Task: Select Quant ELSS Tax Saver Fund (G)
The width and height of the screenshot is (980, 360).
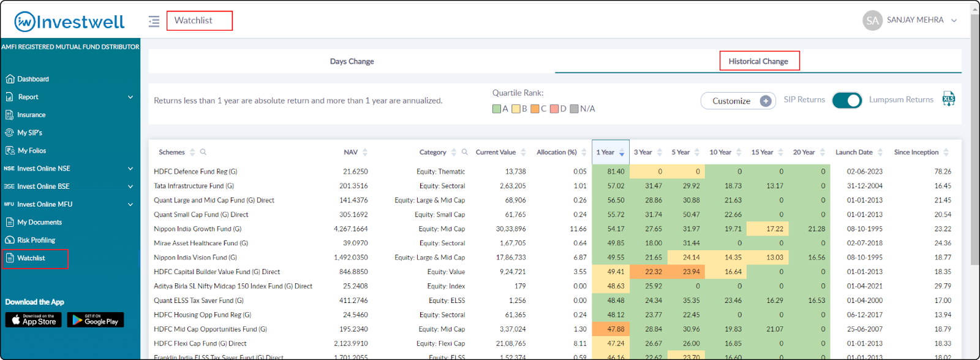Action: tap(198, 301)
